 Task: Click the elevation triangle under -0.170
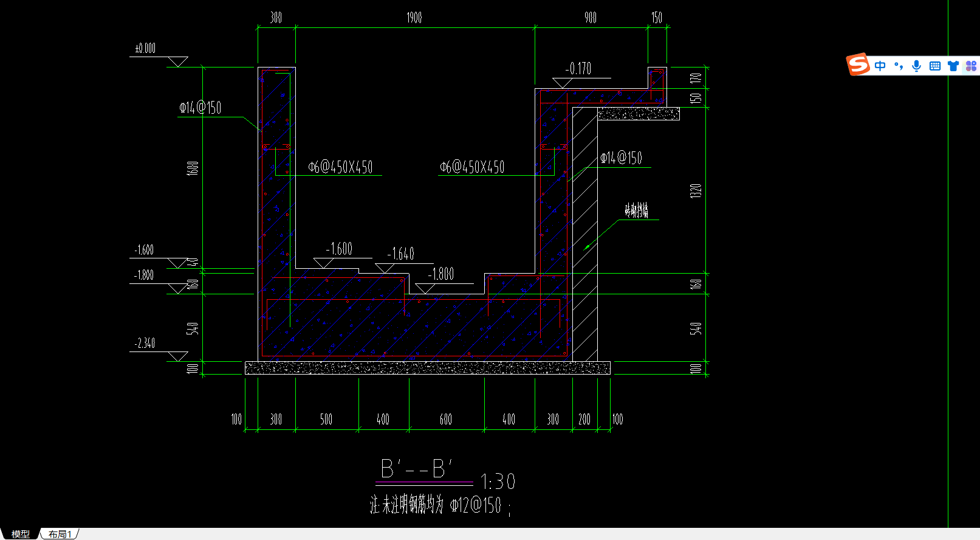(x=562, y=83)
